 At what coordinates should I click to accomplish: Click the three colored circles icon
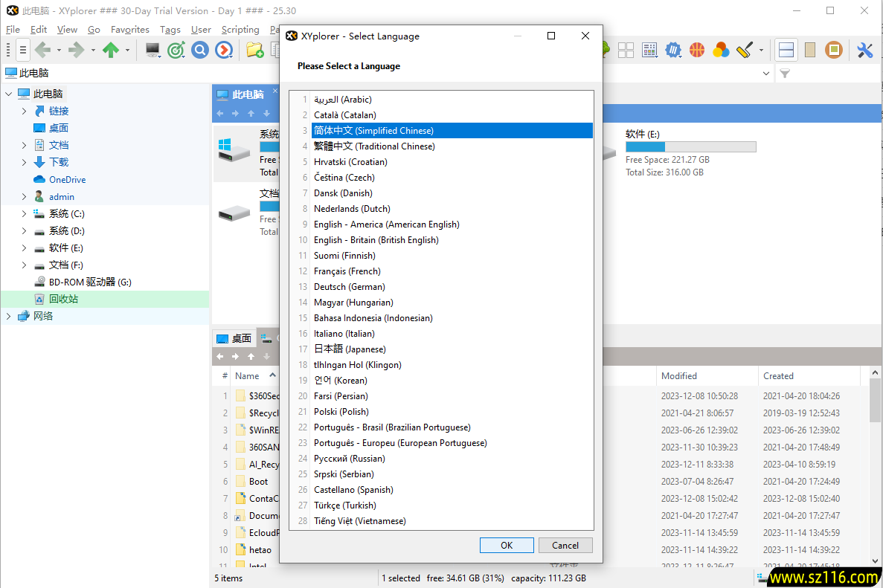720,50
